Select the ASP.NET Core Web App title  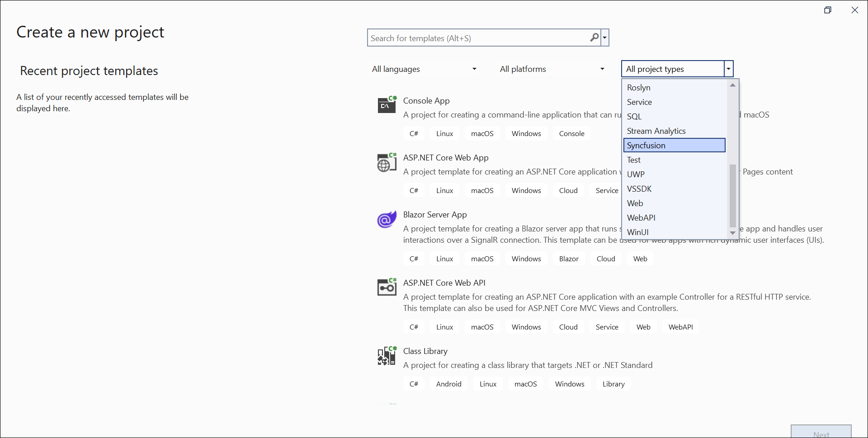point(446,158)
